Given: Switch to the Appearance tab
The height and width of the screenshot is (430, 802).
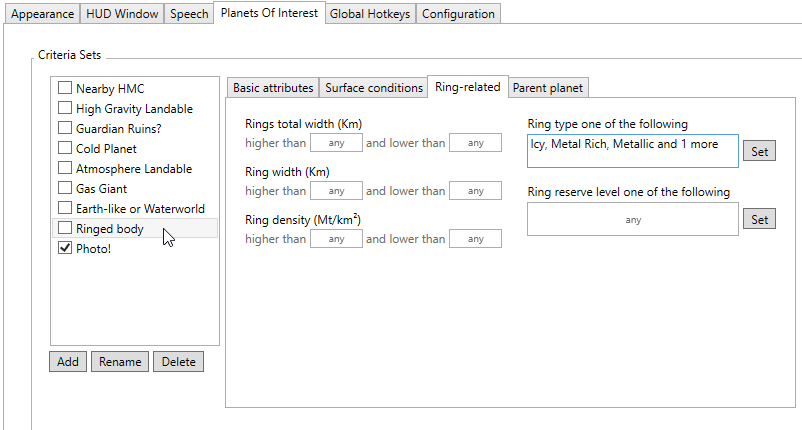Looking at the screenshot, I should point(42,14).
